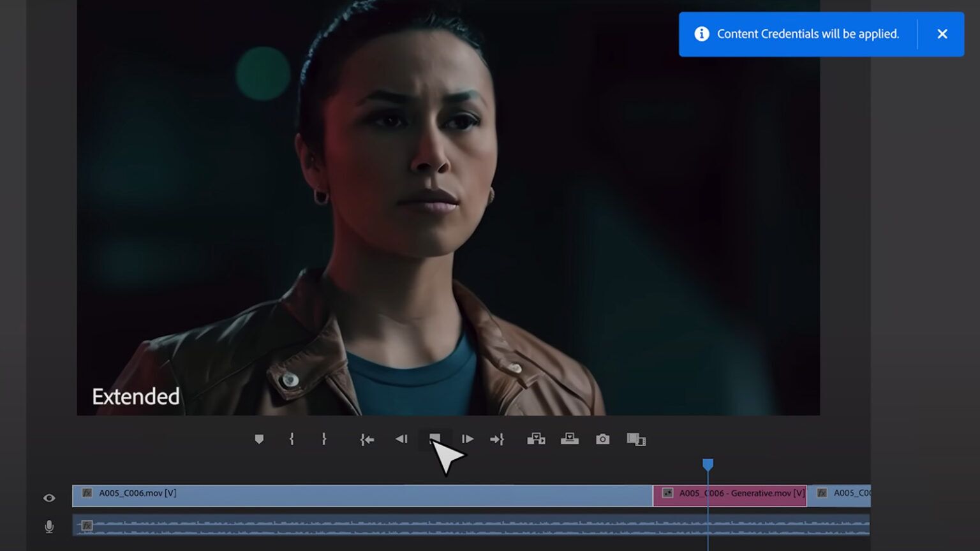Click the Lift icon in the transport bar
This screenshot has width=980, height=551.
click(x=536, y=439)
